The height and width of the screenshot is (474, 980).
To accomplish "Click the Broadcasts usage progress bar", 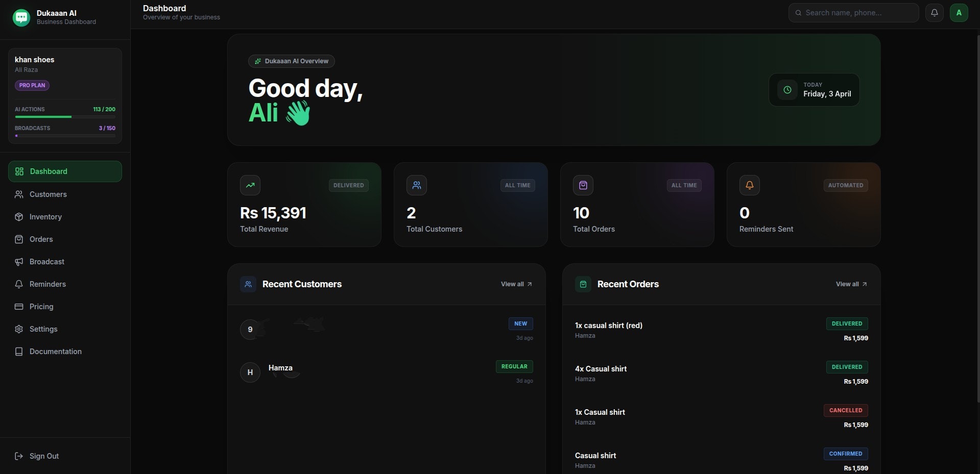I will [x=65, y=136].
